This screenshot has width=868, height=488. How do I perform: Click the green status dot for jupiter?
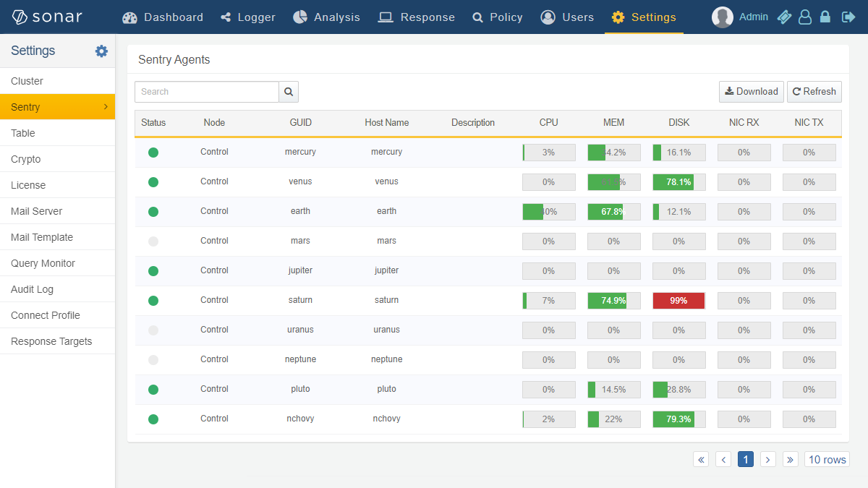coord(153,271)
